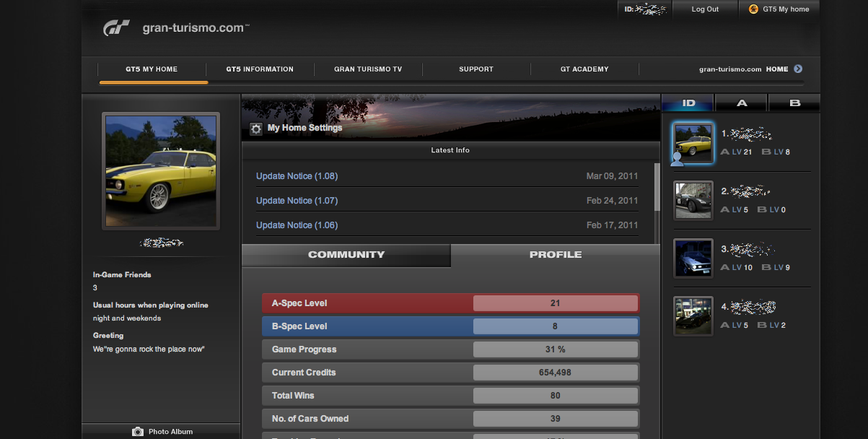Click the greeting 'We're gonna rock the place now'
This screenshot has width=868, height=439.
click(x=149, y=349)
